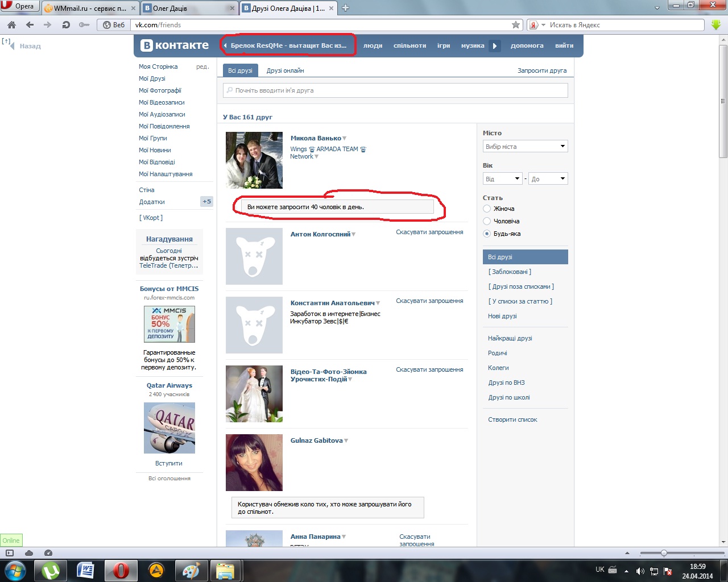Open спільноти in the VK header menu

tap(409, 45)
